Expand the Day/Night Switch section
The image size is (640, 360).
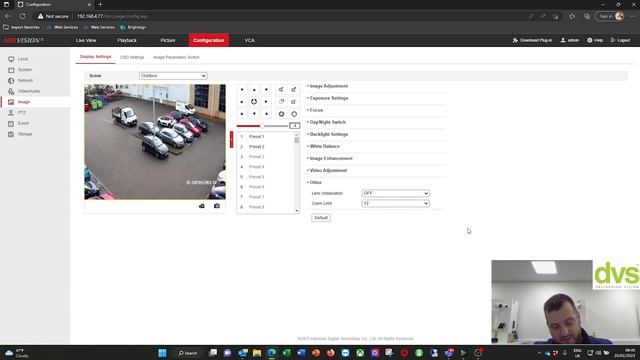pyautogui.click(x=327, y=122)
